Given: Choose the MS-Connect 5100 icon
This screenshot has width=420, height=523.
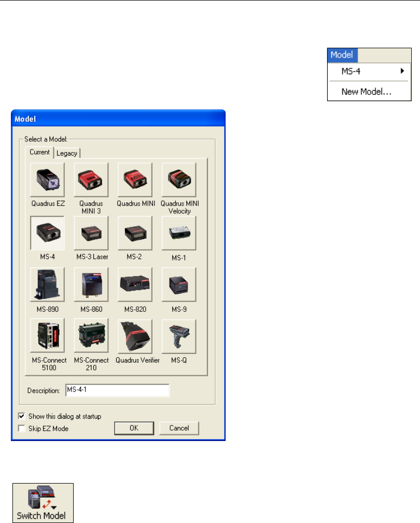Looking at the screenshot, I should click(x=47, y=336).
